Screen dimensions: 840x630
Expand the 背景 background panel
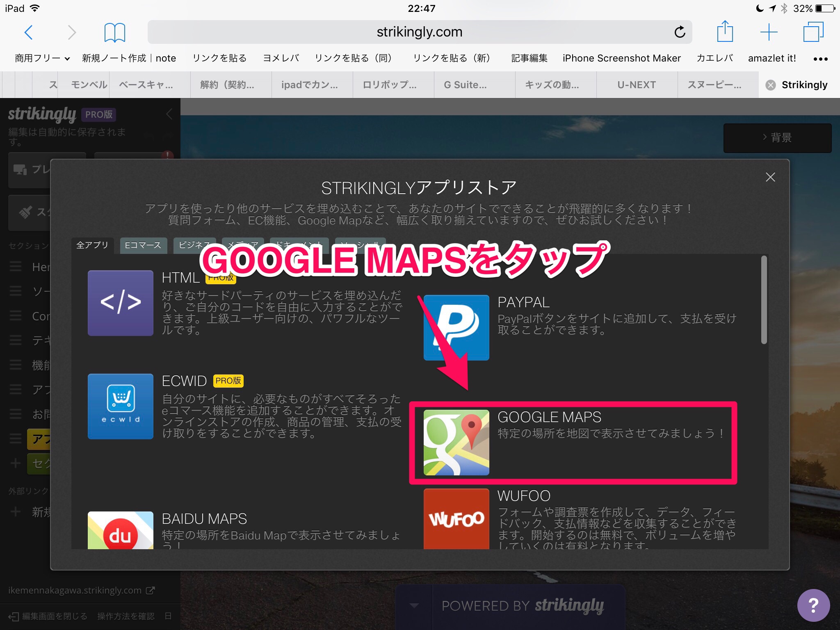[777, 138]
